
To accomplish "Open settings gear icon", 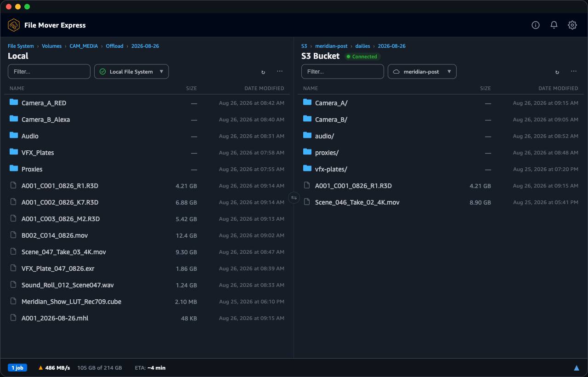I will [572, 25].
